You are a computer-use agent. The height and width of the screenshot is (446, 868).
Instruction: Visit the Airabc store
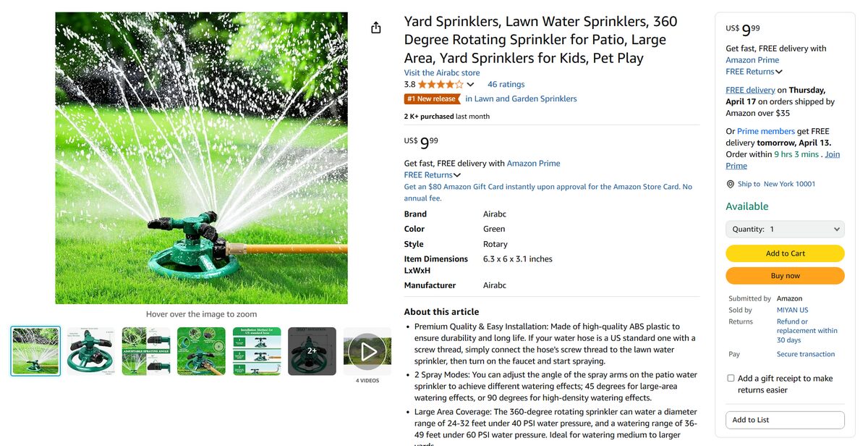click(x=441, y=72)
